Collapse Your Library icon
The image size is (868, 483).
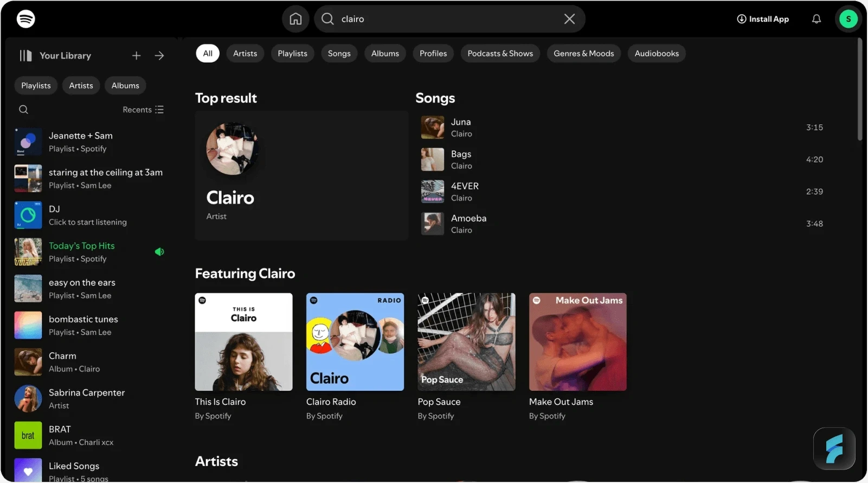coord(25,55)
